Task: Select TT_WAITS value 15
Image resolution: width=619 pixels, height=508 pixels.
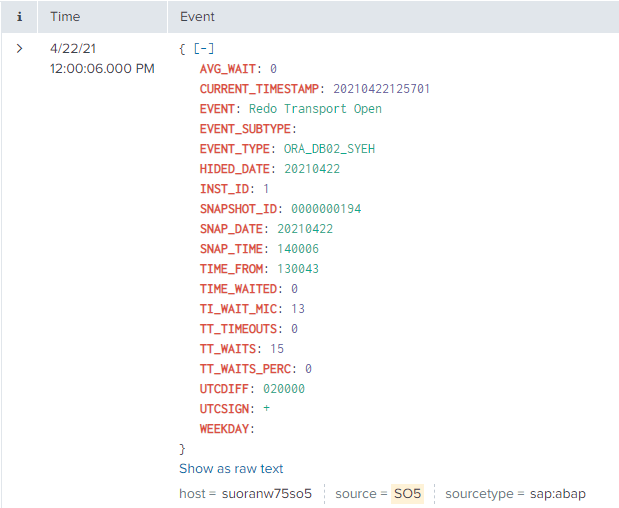Action: 277,348
